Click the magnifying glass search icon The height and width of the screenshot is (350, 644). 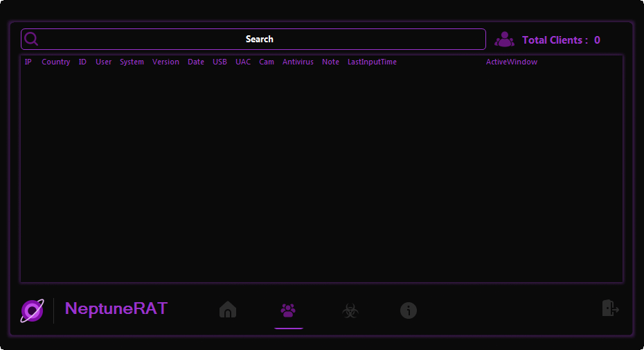tap(31, 39)
